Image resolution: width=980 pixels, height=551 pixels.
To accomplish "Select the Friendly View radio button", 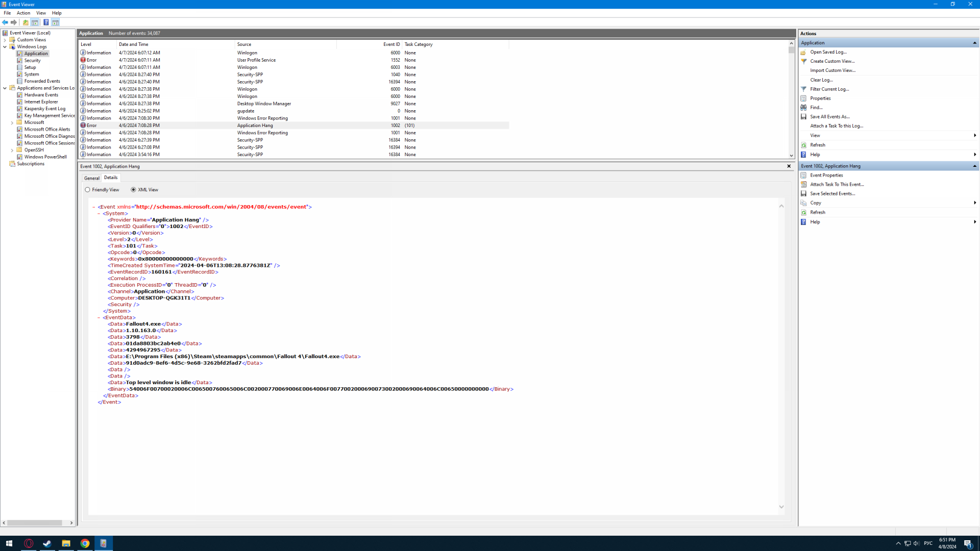I will tap(88, 190).
